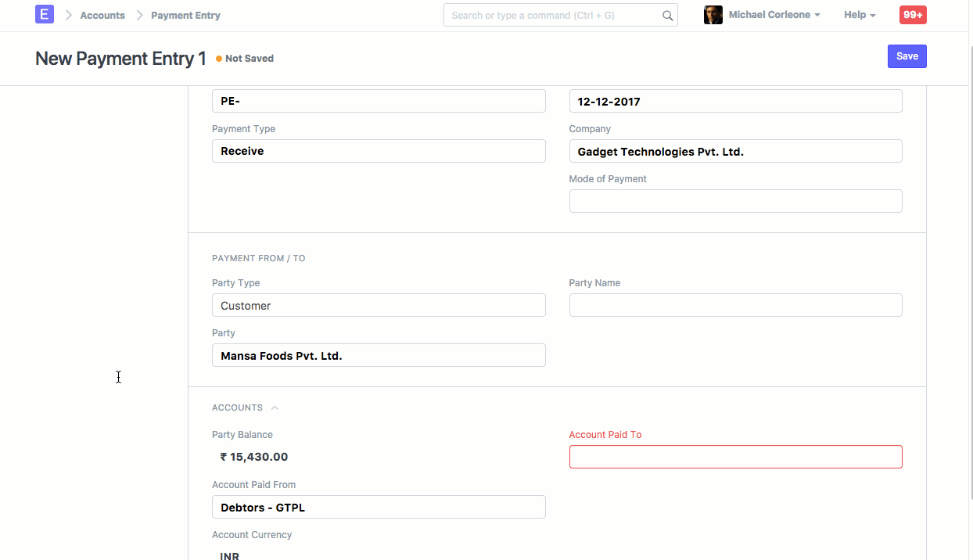The image size is (973, 560).
Task: Click the ERPNext home icon
Action: point(45,14)
